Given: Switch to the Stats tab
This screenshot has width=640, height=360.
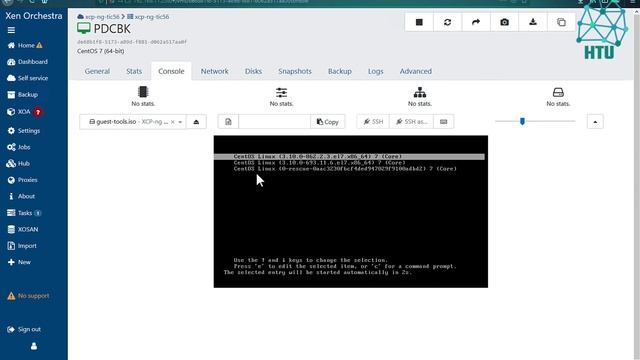Looking at the screenshot, I should coord(134,71).
